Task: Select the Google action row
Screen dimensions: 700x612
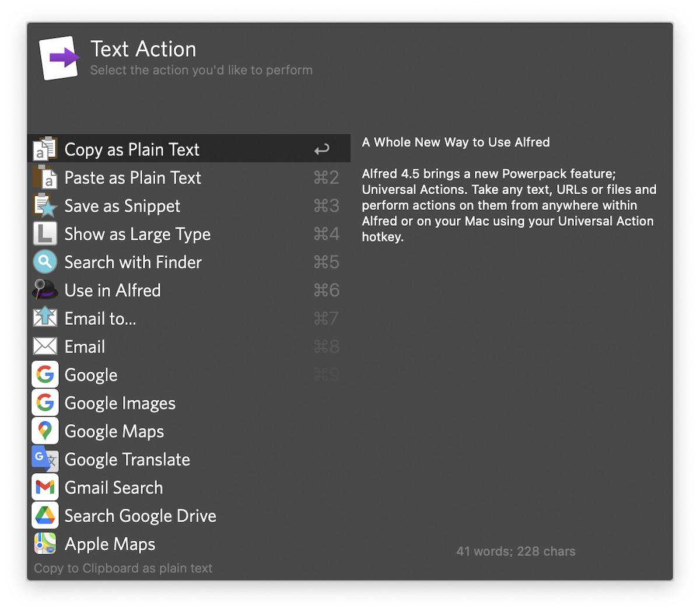Action: (189, 374)
